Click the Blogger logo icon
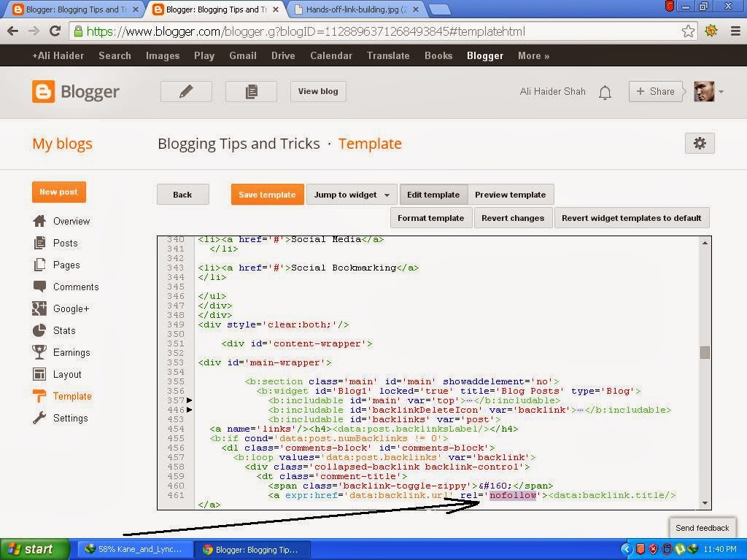 pos(43,91)
